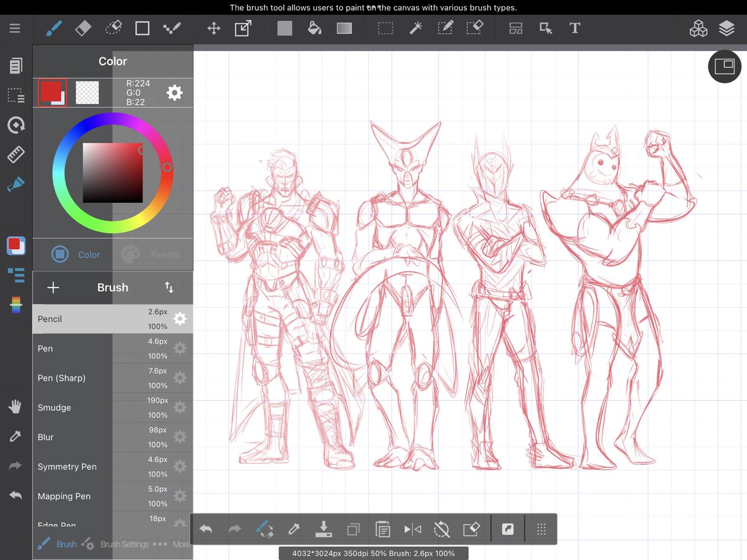Select the solid fill rectangle tool
This screenshot has width=747, height=560.
[284, 29]
